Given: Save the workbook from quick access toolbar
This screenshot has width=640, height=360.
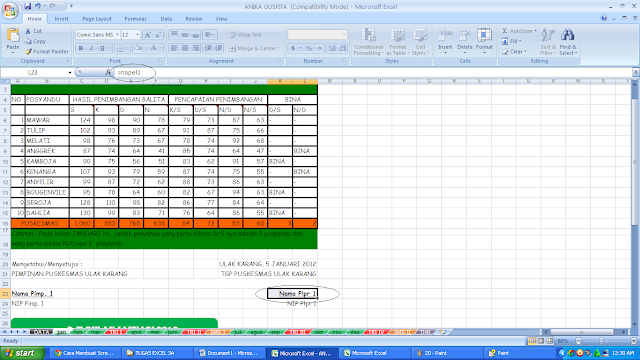Looking at the screenshot, I should coord(27,6).
